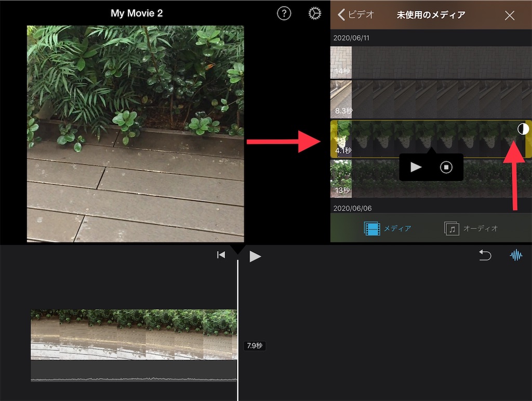Tap the play icon in the clip preview overlay
This screenshot has height=401, width=532.
(x=415, y=167)
